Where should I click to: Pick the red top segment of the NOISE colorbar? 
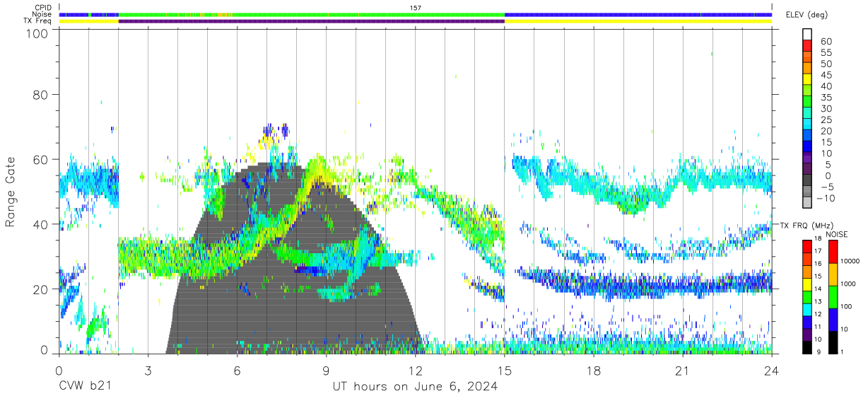pos(833,252)
